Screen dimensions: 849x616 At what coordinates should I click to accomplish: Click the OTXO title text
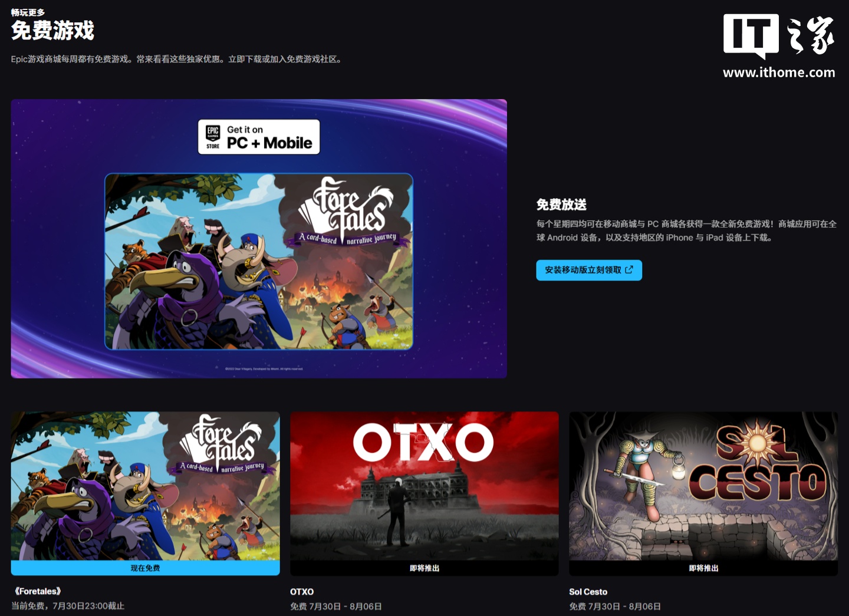(x=302, y=592)
